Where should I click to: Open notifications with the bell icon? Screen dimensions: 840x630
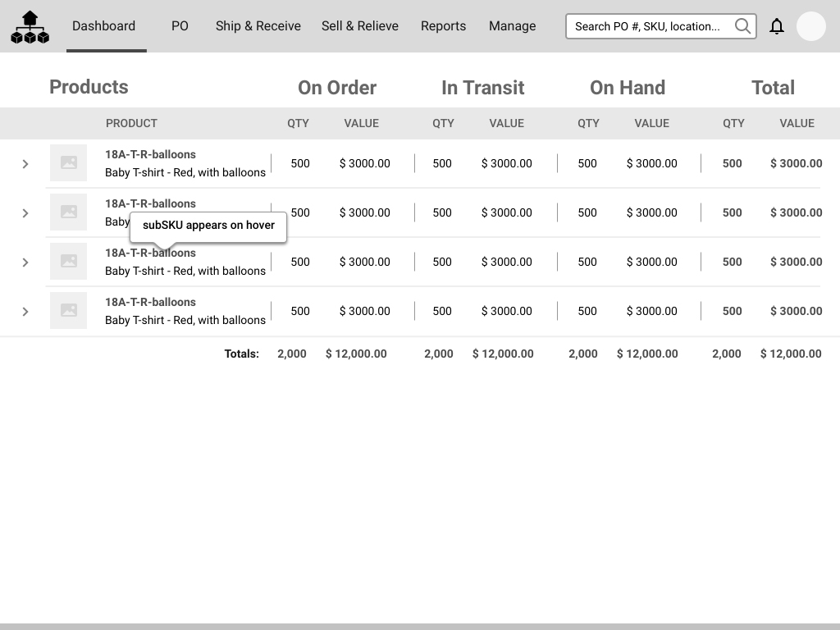(x=777, y=26)
